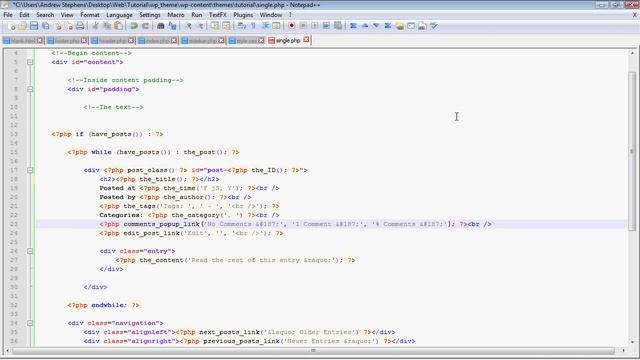Toggle word wrap on the toolbar
The width and height of the screenshot is (640, 360).
pyautogui.click(x=242, y=26)
